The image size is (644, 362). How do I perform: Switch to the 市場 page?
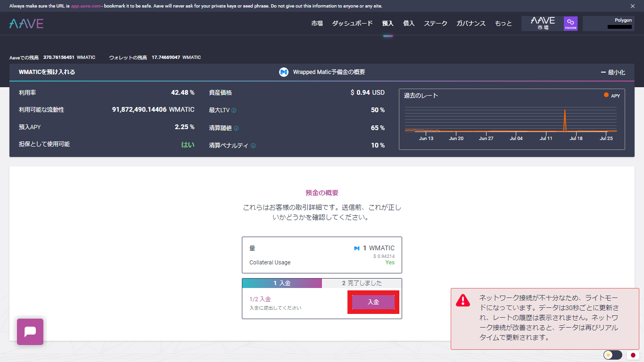click(x=317, y=23)
